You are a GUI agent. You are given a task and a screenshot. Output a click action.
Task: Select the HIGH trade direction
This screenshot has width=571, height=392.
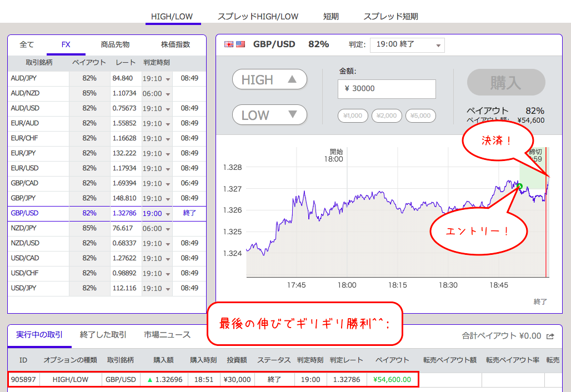(x=269, y=79)
